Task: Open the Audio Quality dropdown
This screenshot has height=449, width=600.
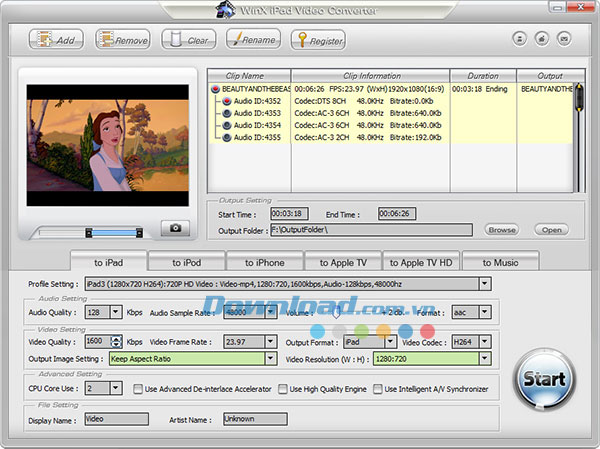Action: pos(116,312)
